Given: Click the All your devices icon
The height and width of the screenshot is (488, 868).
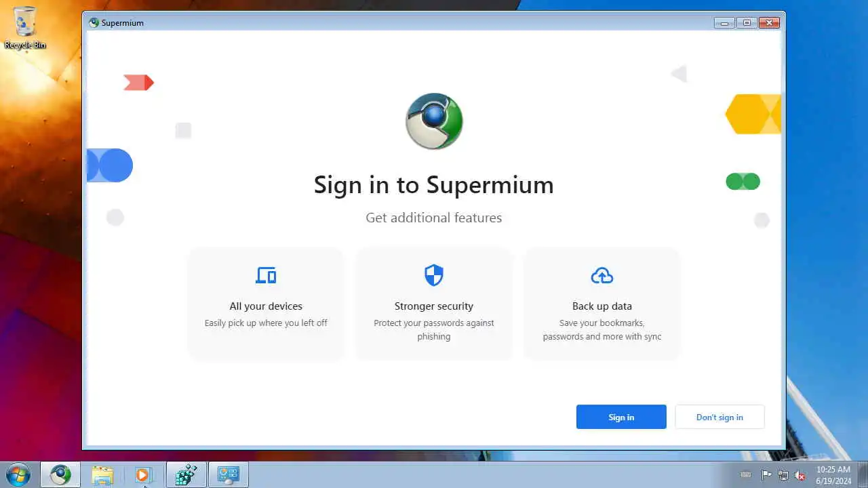Looking at the screenshot, I should (x=266, y=275).
